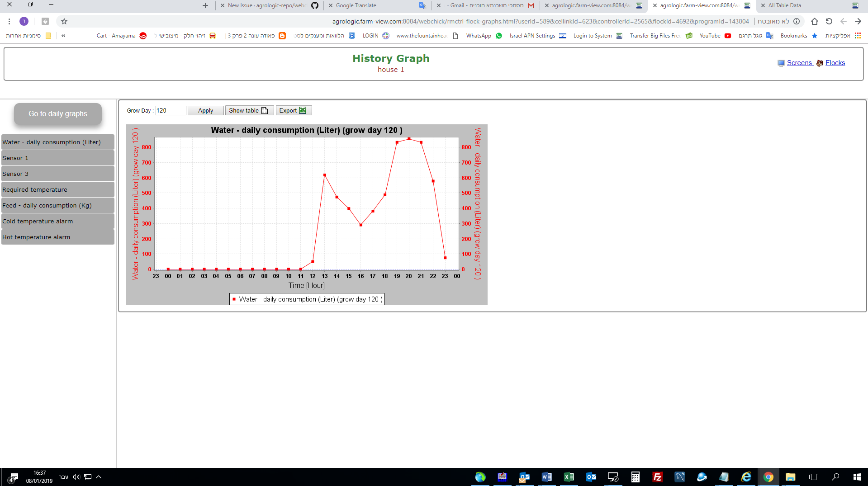Switch to the Gmail tab
868x486 pixels.
(x=486, y=5)
